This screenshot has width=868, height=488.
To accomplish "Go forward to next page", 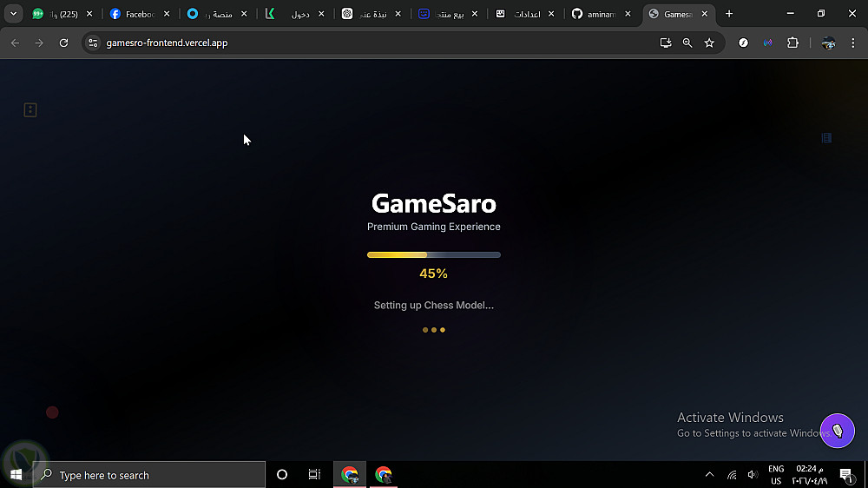I will tap(39, 43).
